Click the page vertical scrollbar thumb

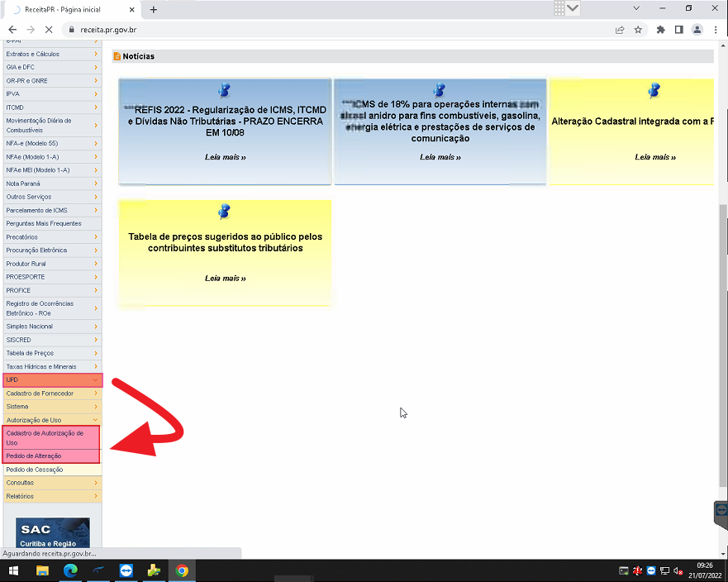(x=723, y=346)
